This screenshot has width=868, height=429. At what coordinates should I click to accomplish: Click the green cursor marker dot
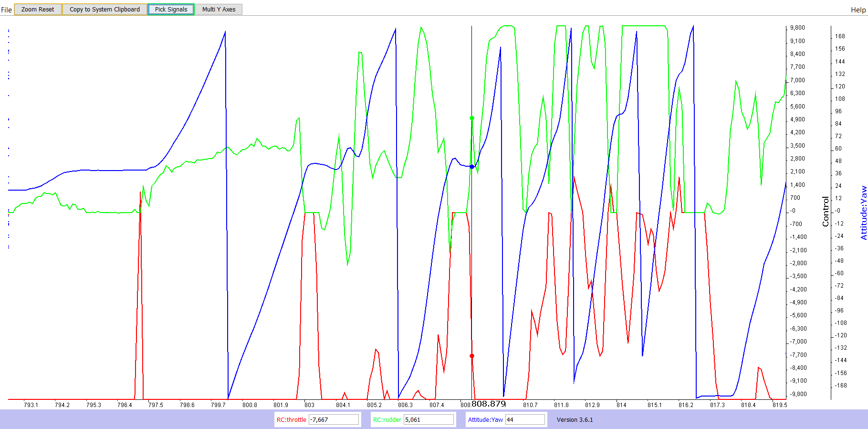click(x=472, y=118)
